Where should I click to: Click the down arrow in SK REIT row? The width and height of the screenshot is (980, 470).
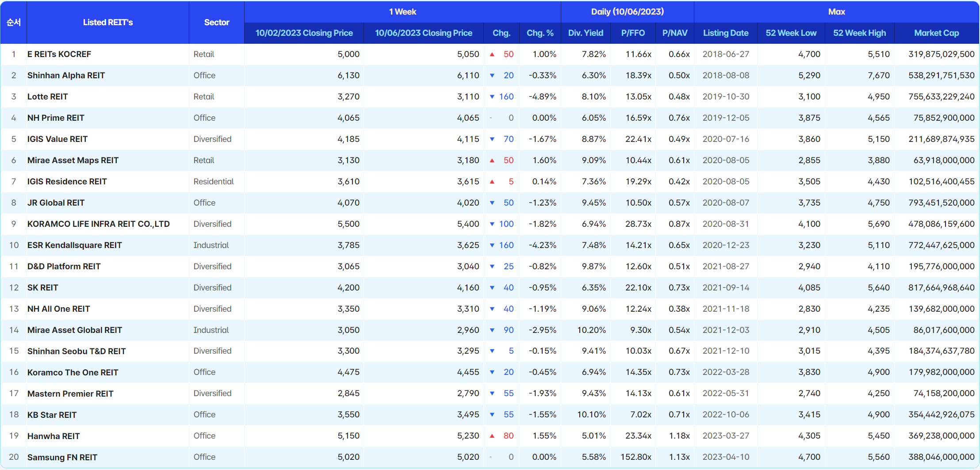(492, 288)
